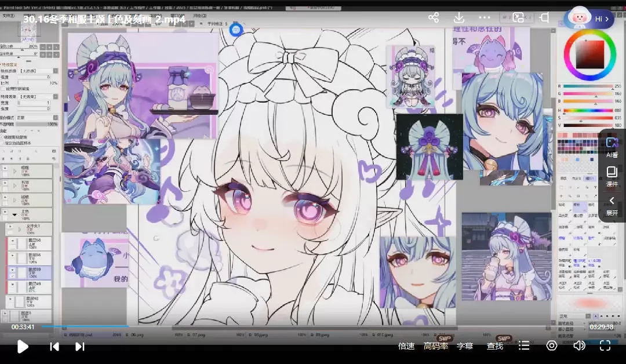Hide layer 图层56
Viewport: 626px width, 364px height.
point(12,256)
